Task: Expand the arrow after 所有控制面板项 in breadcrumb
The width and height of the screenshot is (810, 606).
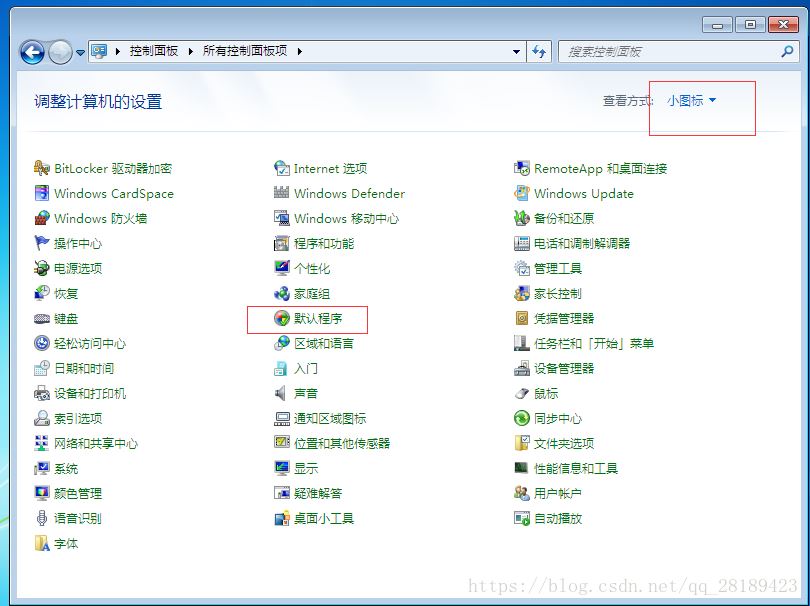Action: pyautogui.click(x=300, y=51)
